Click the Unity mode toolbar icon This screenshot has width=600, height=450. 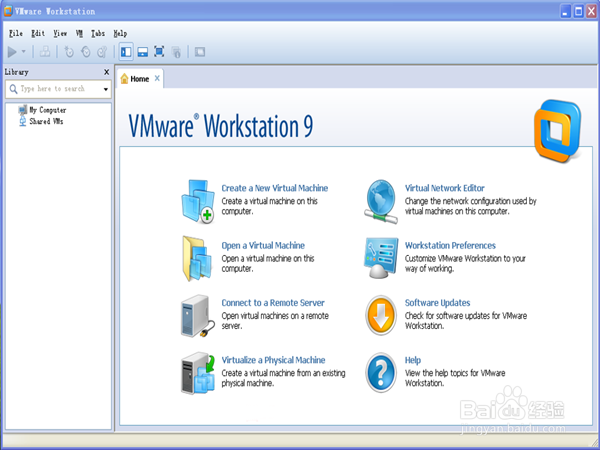click(176, 52)
